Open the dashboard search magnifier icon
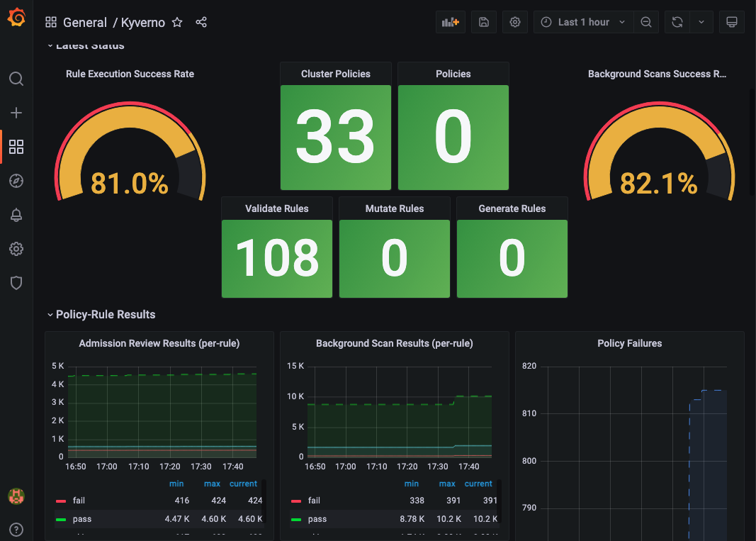Viewport: 756px width, 541px height. (x=16, y=79)
